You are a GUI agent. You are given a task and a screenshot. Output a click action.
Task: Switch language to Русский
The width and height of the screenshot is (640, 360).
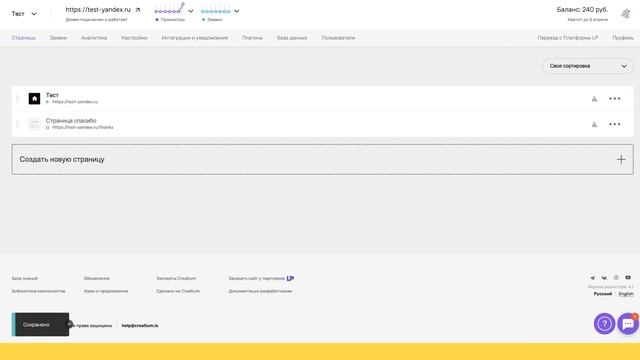[602, 294]
